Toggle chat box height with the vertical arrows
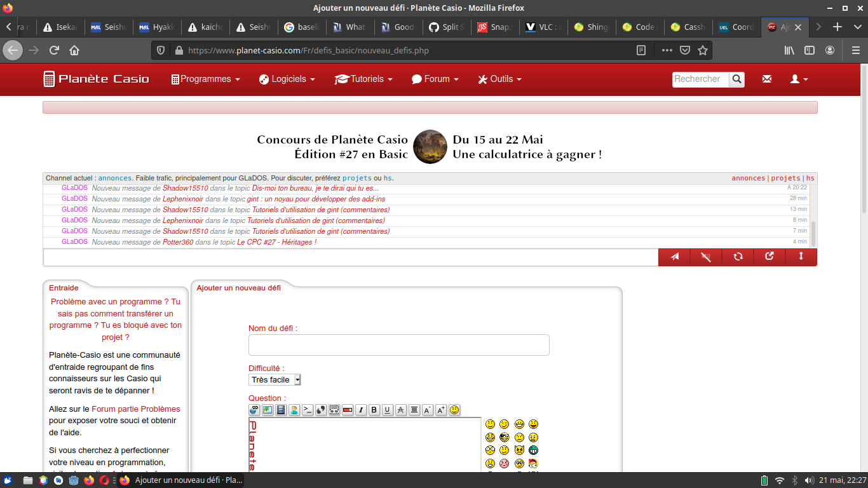 click(x=801, y=257)
